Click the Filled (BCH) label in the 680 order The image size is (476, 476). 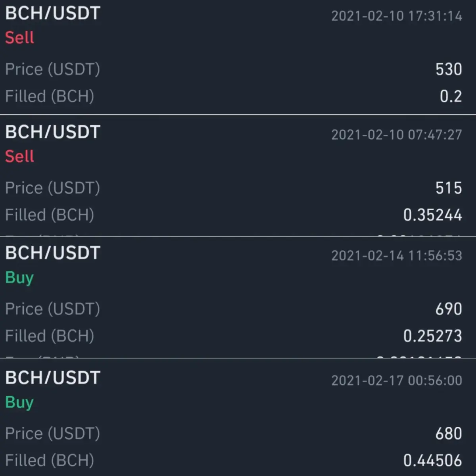[x=50, y=461]
